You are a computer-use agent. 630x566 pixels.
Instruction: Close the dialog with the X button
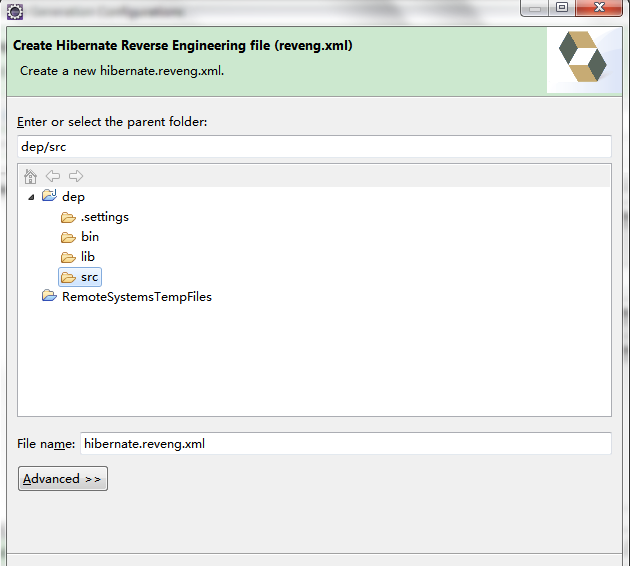pos(599,8)
